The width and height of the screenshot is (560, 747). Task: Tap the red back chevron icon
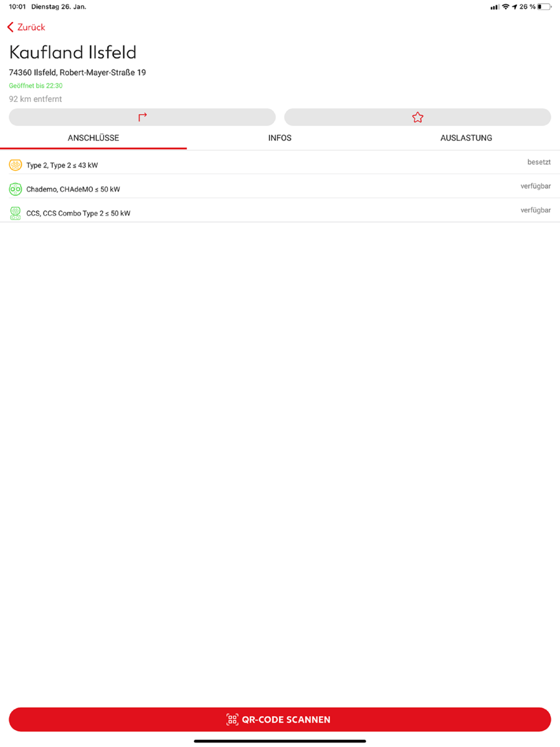pos(10,27)
